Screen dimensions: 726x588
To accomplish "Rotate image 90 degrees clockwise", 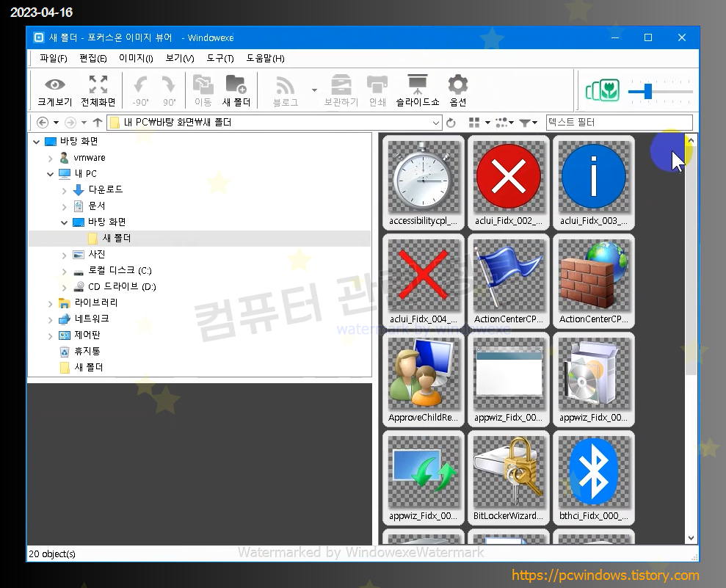I will tap(169, 91).
